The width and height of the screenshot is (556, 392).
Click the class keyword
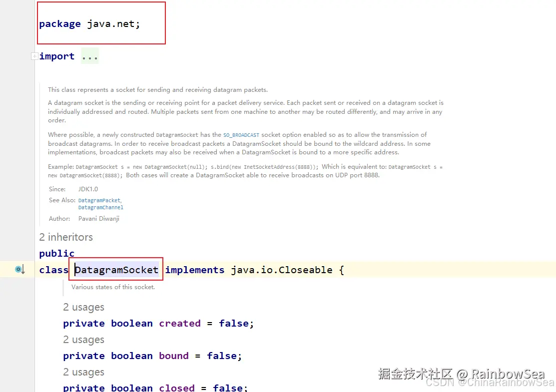point(53,270)
